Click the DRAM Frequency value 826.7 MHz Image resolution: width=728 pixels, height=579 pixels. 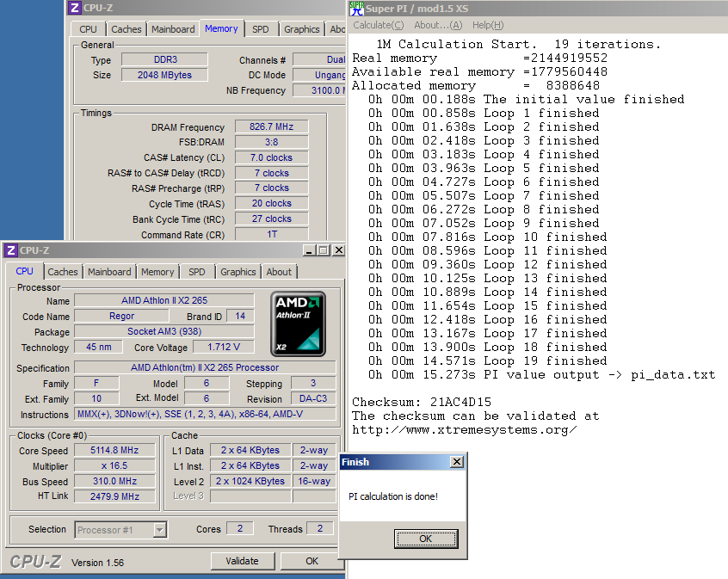[x=272, y=126]
